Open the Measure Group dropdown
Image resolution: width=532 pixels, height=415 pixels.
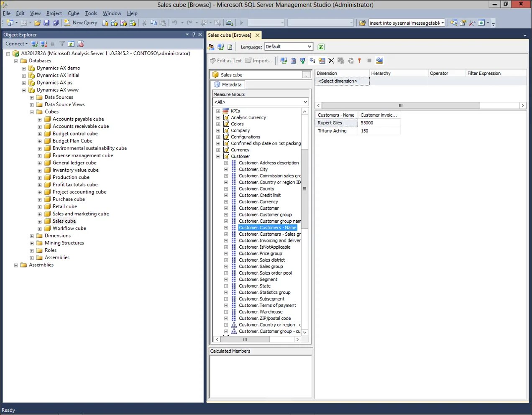click(x=261, y=102)
